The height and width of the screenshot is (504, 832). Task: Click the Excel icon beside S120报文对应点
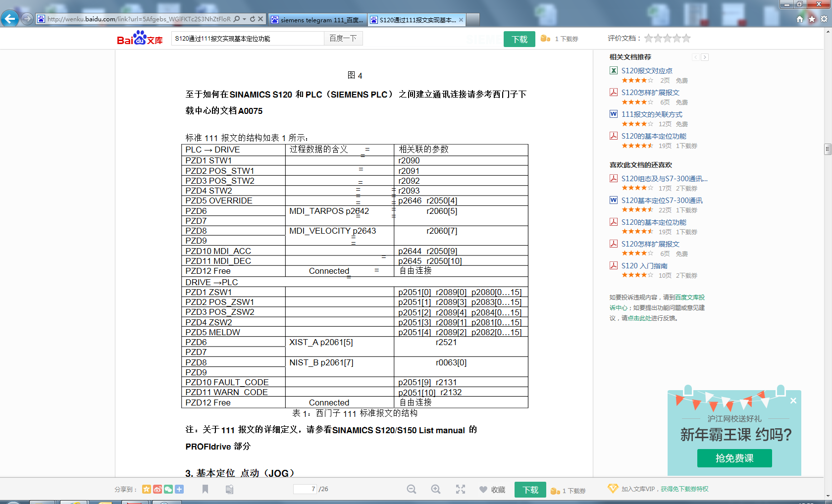pyautogui.click(x=614, y=70)
